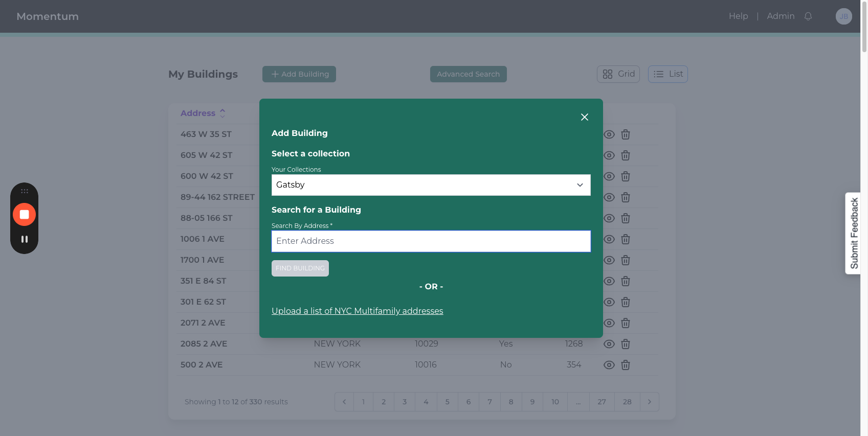Sort by Address column

point(203,113)
